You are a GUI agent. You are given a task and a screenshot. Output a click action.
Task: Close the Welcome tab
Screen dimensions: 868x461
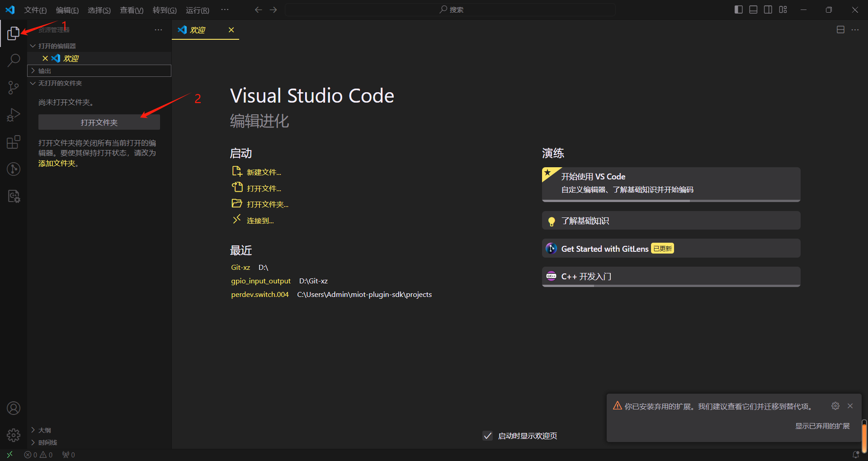coord(231,30)
